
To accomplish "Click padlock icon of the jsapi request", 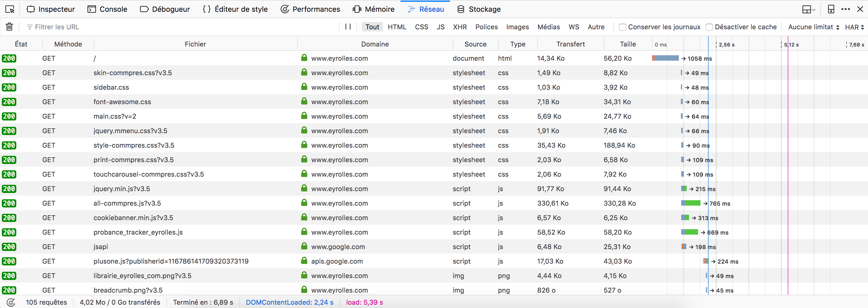I will [304, 246].
